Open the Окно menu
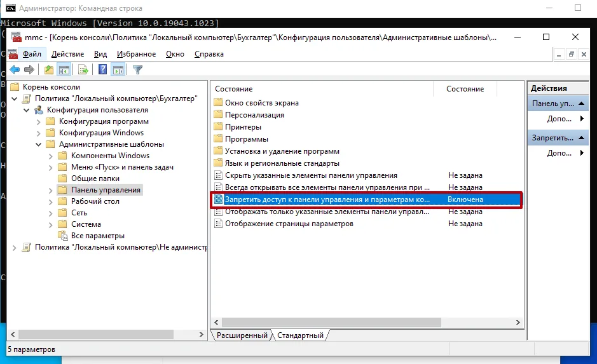The image size is (597, 364). pyautogui.click(x=175, y=54)
